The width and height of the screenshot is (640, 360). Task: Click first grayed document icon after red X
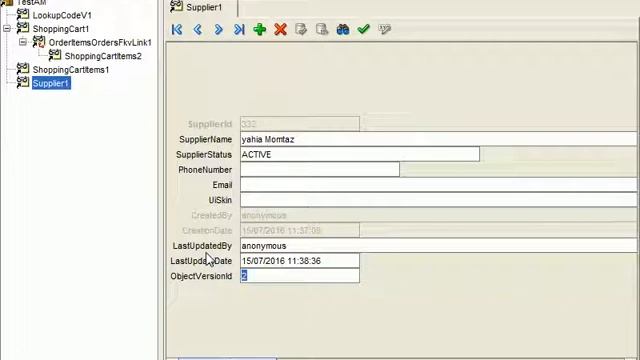[x=301, y=29]
